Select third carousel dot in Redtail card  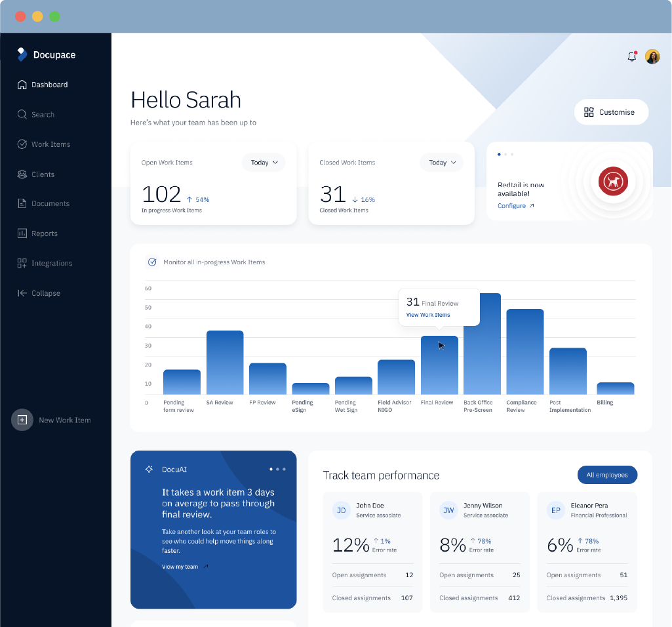click(x=512, y=154)
